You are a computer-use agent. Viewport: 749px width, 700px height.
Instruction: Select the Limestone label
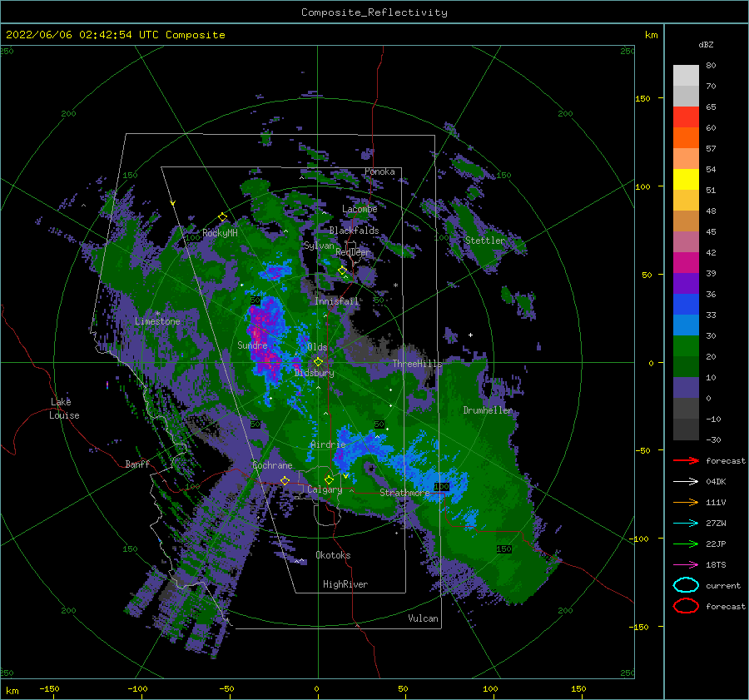157,321
